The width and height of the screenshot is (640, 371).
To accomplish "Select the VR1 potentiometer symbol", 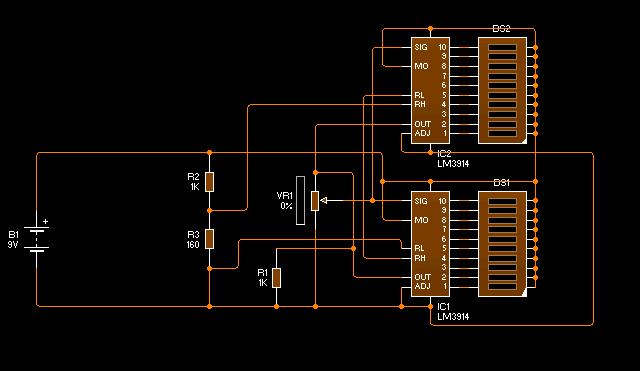I will 315,201.
